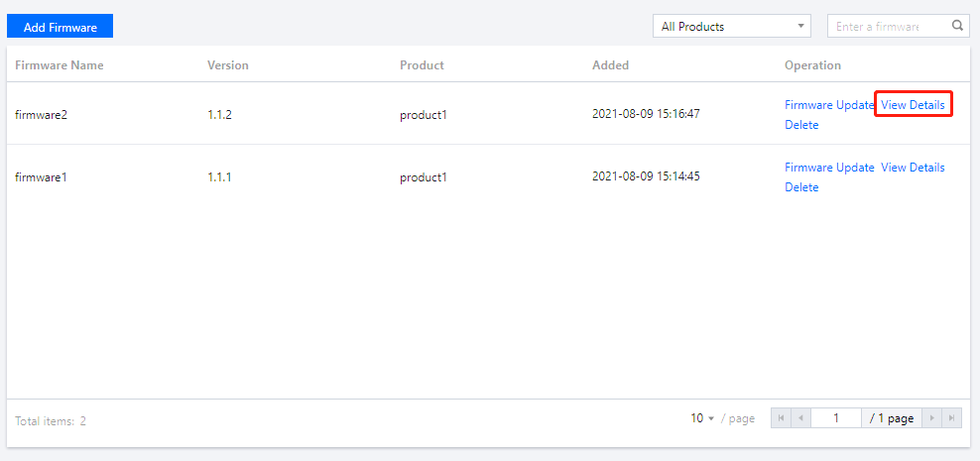Go to the first page
This screenshot has width=980, height=461.
[781, 418]
